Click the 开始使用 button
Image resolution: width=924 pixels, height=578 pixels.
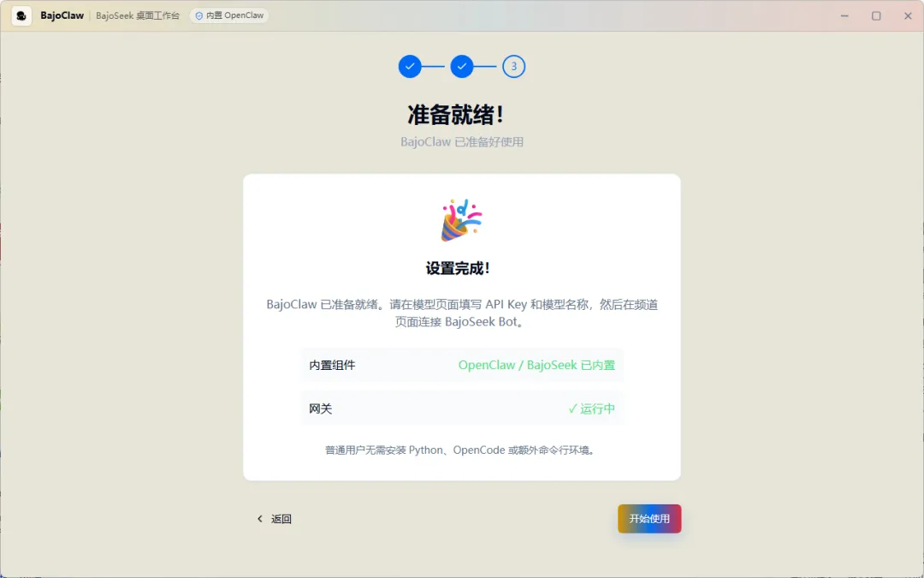pos(649,518)
